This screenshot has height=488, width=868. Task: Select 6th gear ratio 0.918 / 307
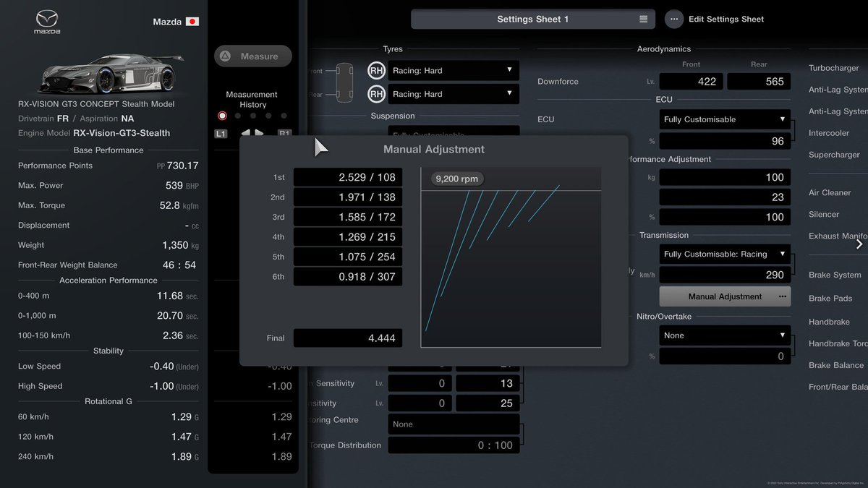pyautogui.click(x=348, y=277)
